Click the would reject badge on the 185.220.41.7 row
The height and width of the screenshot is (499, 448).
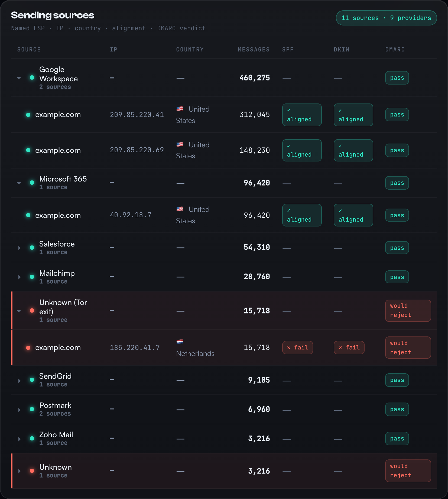click(x=408, y=348)
